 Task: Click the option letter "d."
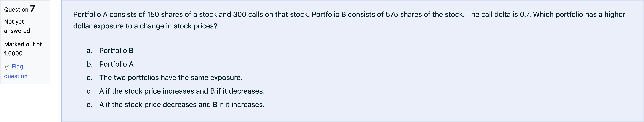click(89, 91)
